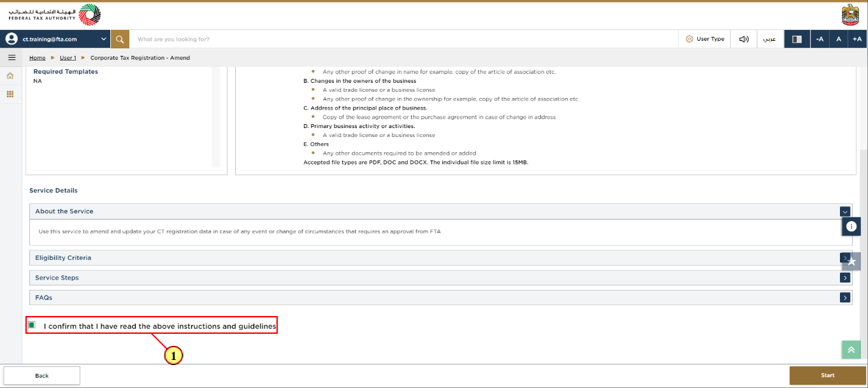868x388 pixels.
Task: Expand the FAQs section
Action: [x=845, y=298]
